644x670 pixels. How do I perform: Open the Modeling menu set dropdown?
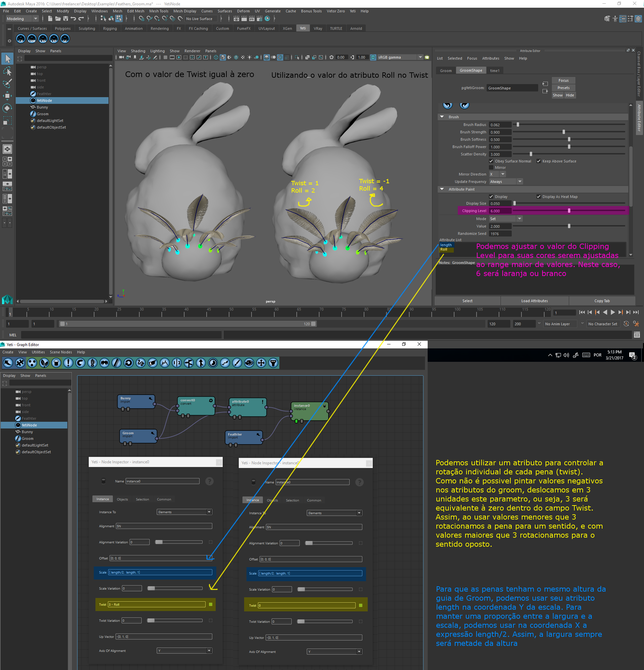coord(22,19)
